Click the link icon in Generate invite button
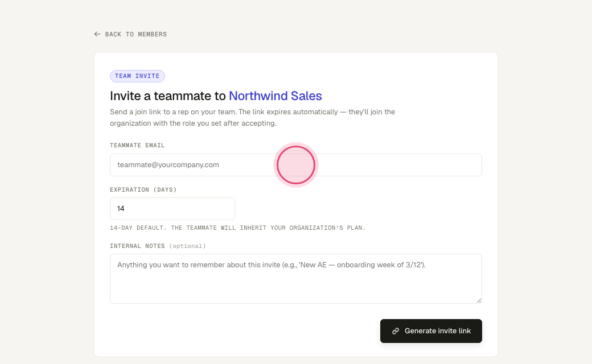Viewport: 592px width, 364px height. pyautogui.click(x=396, y=331)
